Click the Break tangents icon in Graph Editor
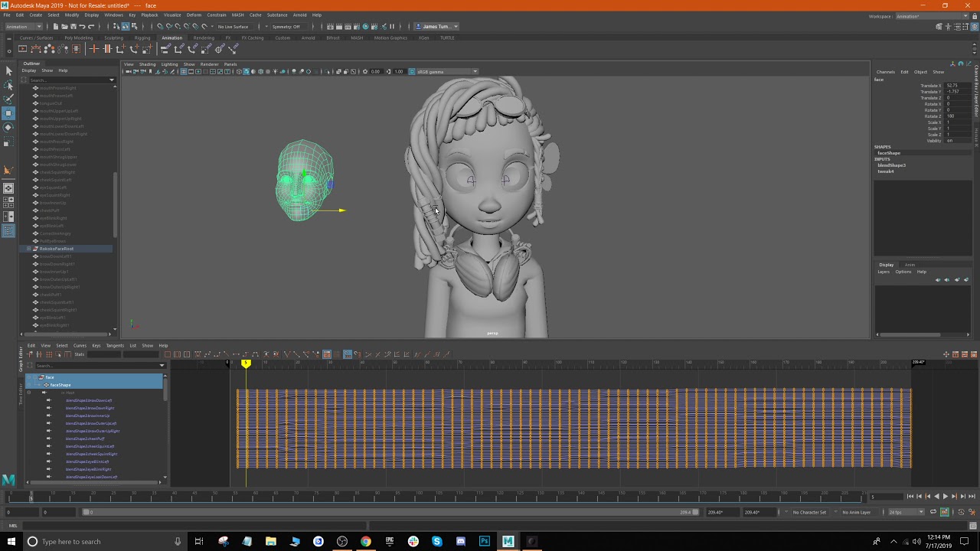 click(x=287, y=354)
